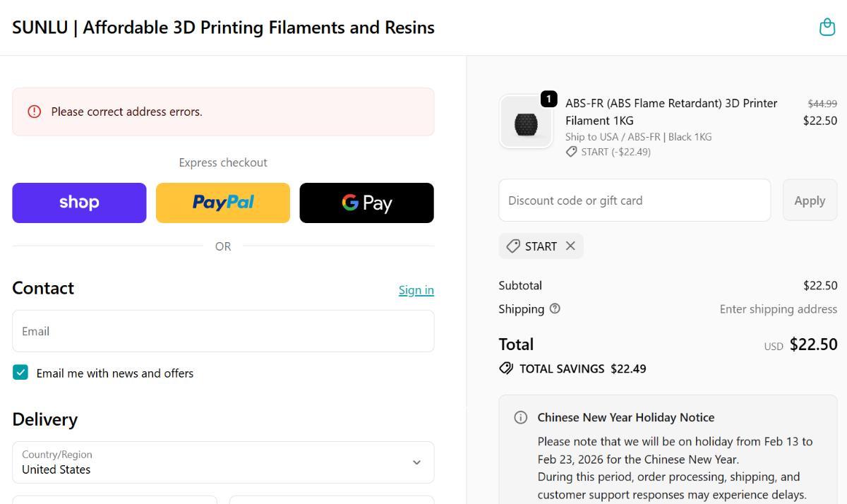Uncheck Email me with news and offers
This screenshot has width=847, height=504.
click(20, 373)
